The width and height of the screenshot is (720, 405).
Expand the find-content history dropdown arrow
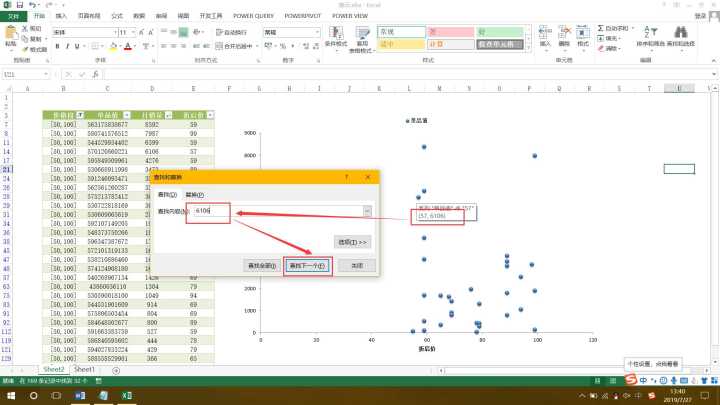pyautogui.click(x=367, y=211)
